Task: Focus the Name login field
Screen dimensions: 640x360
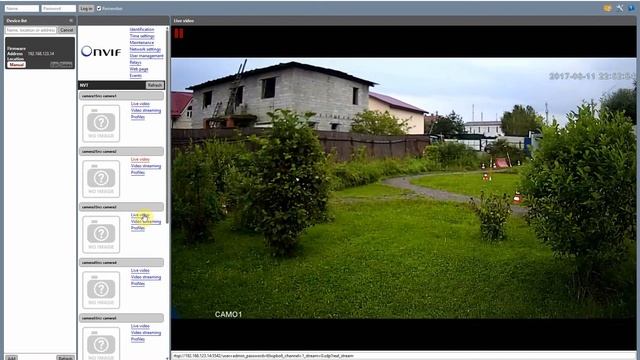Action: tap(22, 8)
